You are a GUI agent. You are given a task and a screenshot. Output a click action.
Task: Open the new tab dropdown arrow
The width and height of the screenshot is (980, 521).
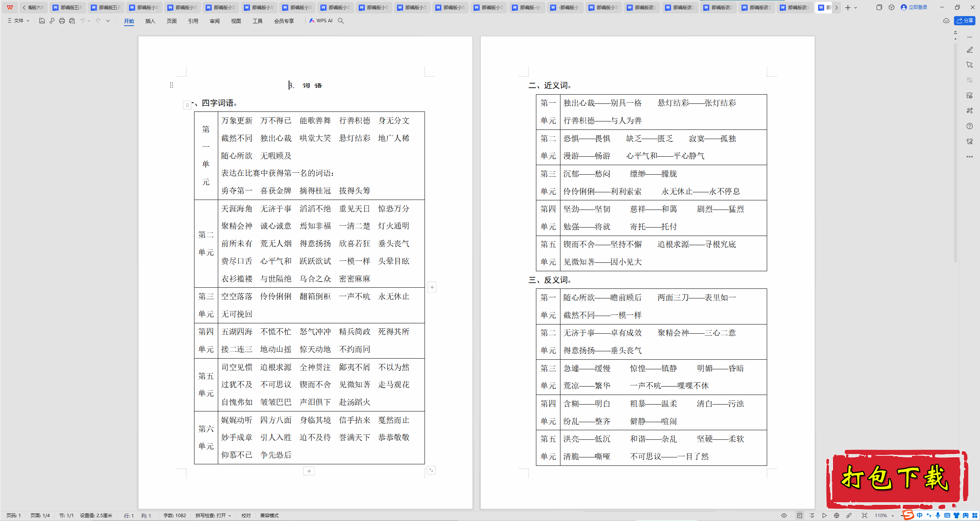(x=856, y=7)
